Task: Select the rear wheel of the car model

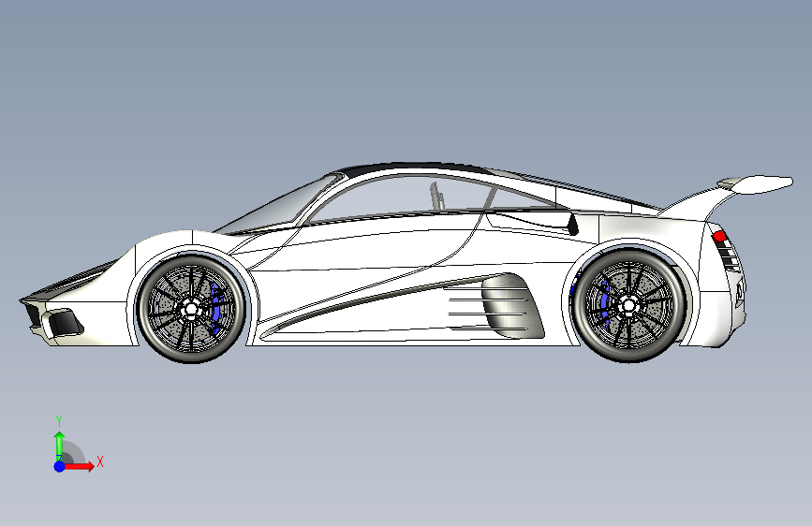Action: tap(629, 305)
